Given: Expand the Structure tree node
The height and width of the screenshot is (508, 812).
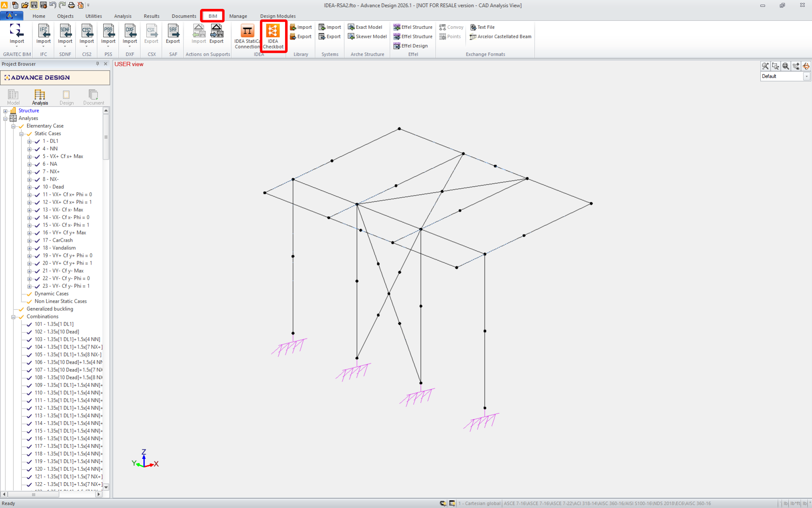Looking at the screenshot, I should pyautogui.click(x=5, y=111).
